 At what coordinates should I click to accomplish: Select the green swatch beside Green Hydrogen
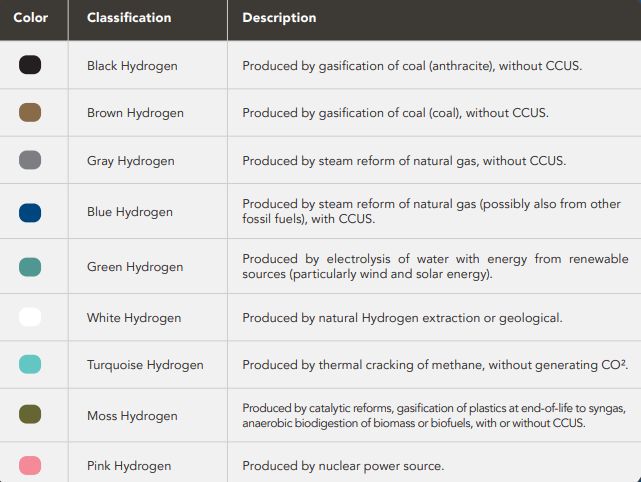30,267
